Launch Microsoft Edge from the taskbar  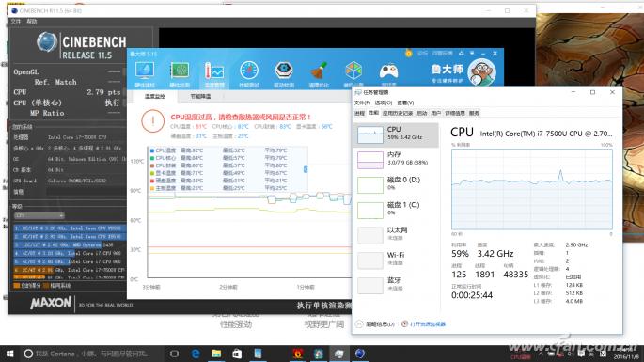click(196, 354)
